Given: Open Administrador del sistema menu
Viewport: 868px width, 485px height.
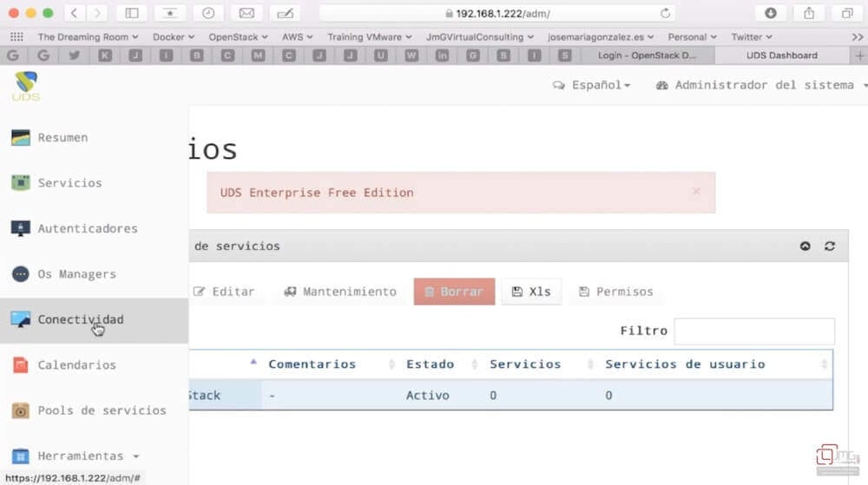Looking at the screenshot, I should click(761, 85).
